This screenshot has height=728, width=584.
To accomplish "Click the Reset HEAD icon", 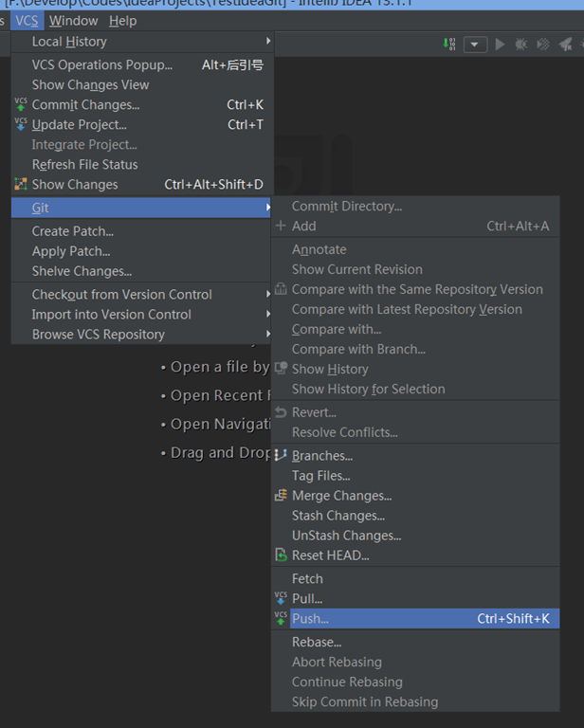I will [281, 555].
